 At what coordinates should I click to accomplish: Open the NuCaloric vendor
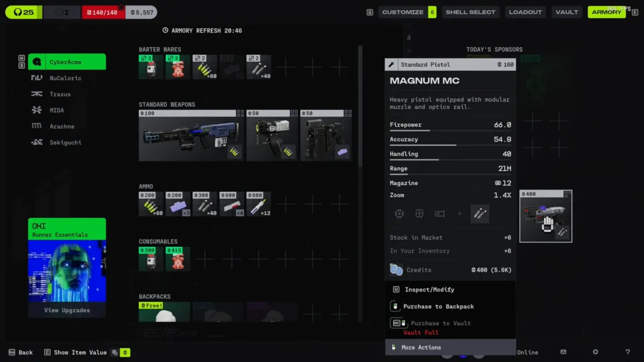click(65, 78)
